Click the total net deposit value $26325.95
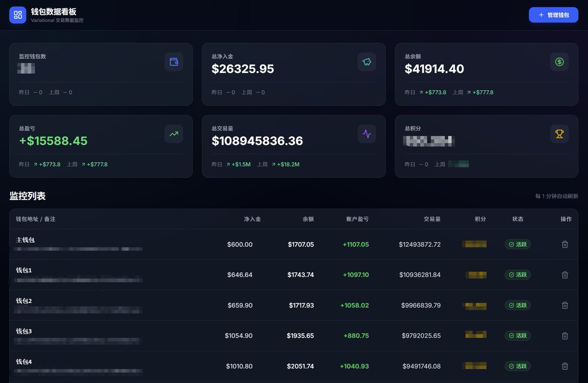588x383 pixels. (x=243, y=69)
